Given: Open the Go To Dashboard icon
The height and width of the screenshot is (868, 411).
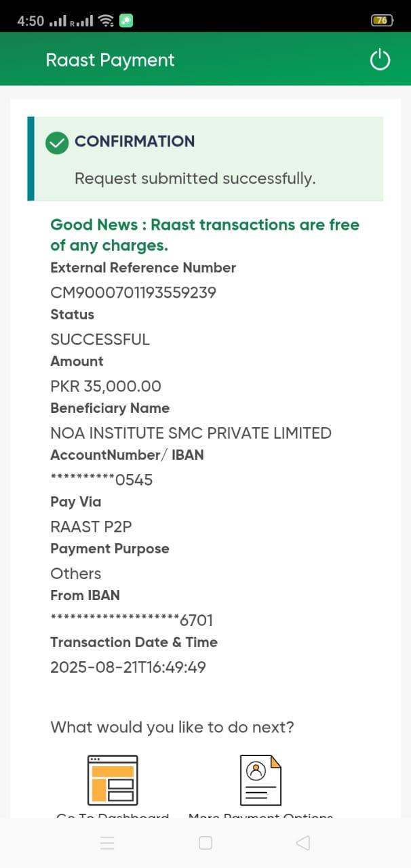Looking at the screenshot, I should click(x=113, y=780).
